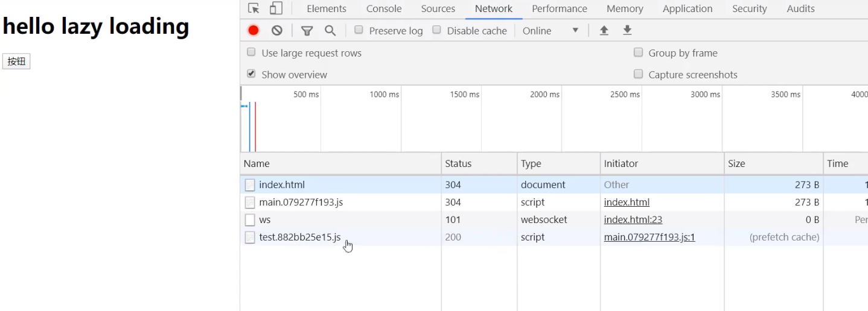
Task: Sort requests by Time column header
Action: [x=846, y=163]
